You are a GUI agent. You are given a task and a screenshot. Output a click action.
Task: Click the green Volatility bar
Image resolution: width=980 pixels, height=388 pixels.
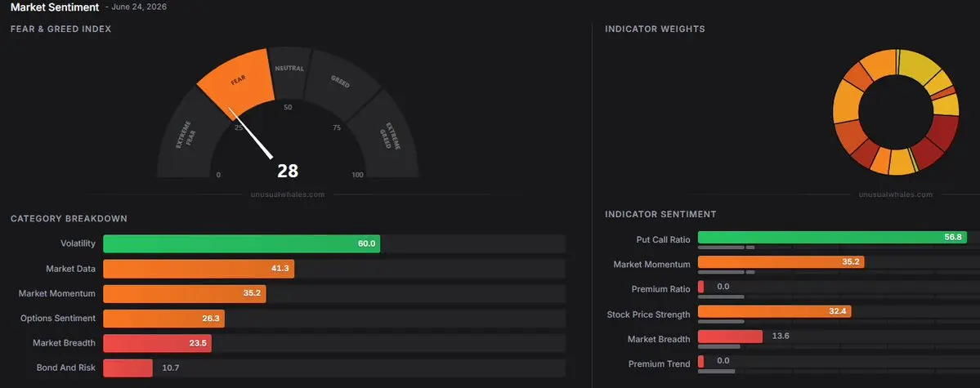coord(241,243)
